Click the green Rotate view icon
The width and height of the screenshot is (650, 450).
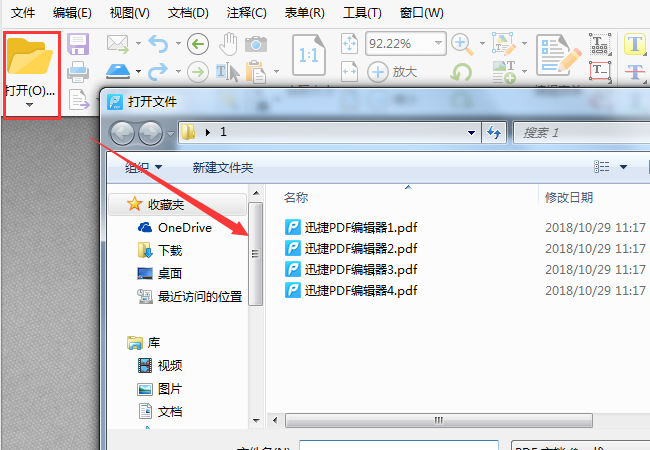click(461, 72)
